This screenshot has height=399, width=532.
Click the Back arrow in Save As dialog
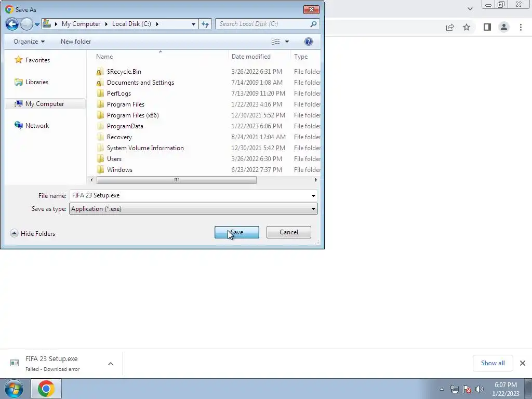click(x=12, y=24)
